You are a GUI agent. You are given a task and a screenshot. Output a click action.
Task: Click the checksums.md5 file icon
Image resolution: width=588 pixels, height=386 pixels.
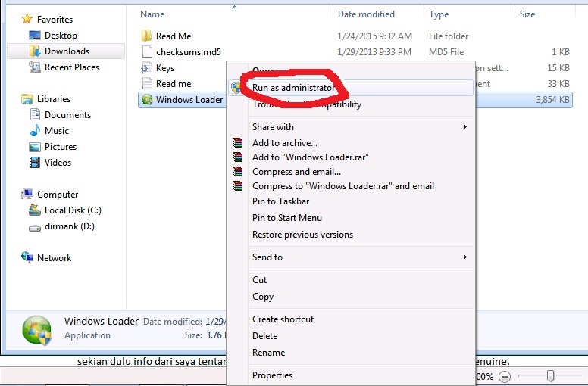click(147, 51)
